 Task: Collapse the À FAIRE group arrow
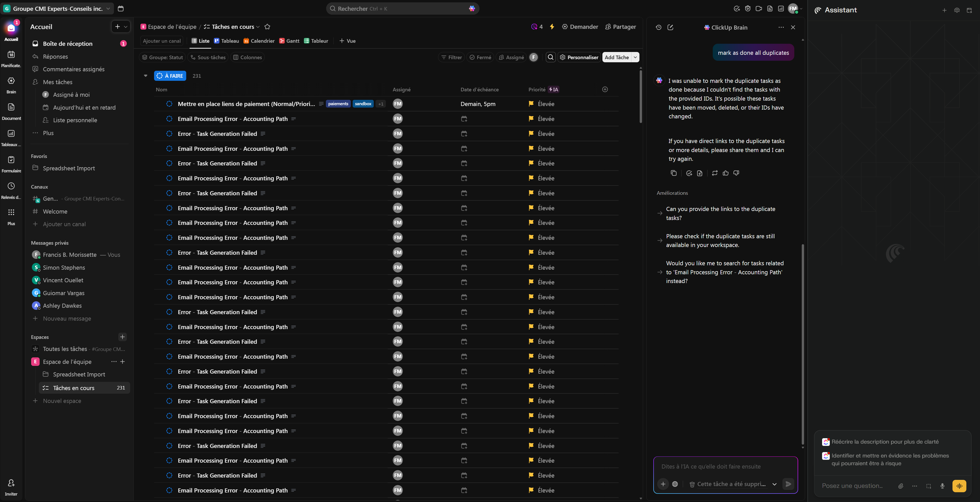pos(145,76)
